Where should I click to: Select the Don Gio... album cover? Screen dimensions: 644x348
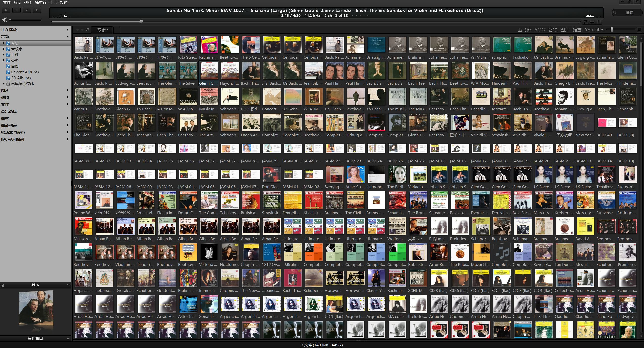(272, 174)
